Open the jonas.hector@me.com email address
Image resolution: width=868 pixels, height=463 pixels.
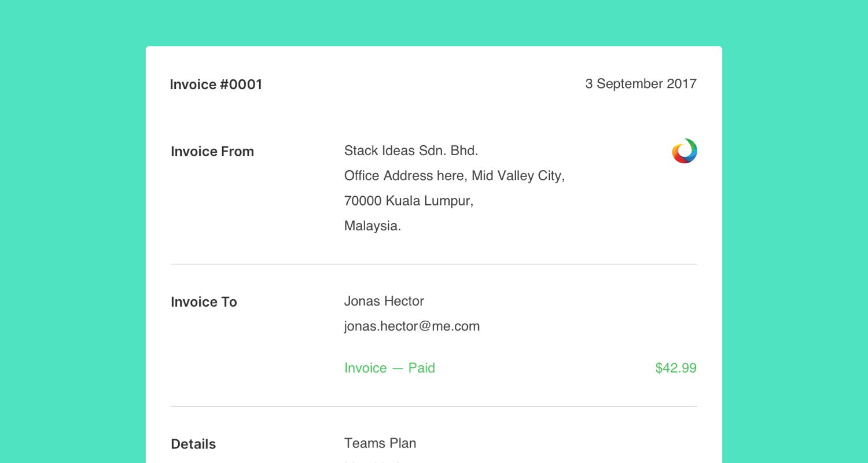[x=412, y=326]
